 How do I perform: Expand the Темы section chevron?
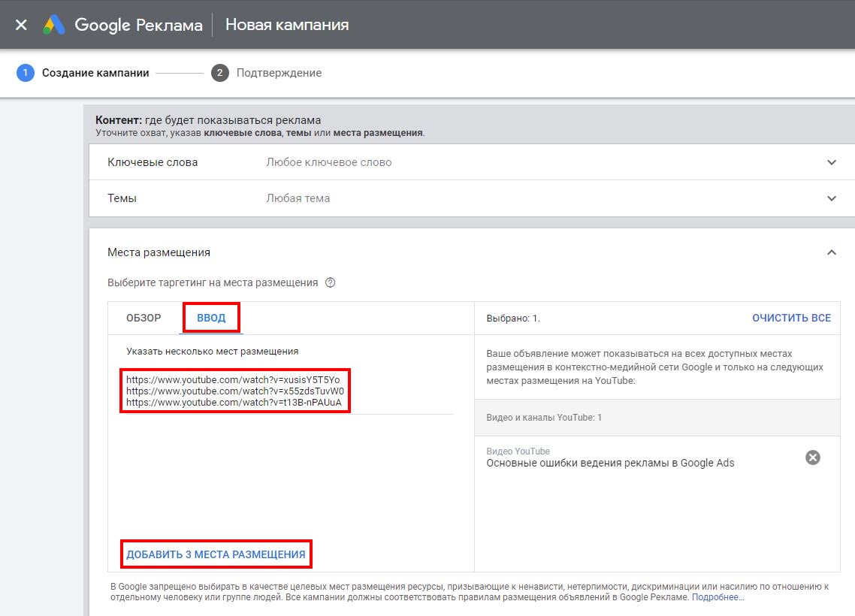[831, 198]
